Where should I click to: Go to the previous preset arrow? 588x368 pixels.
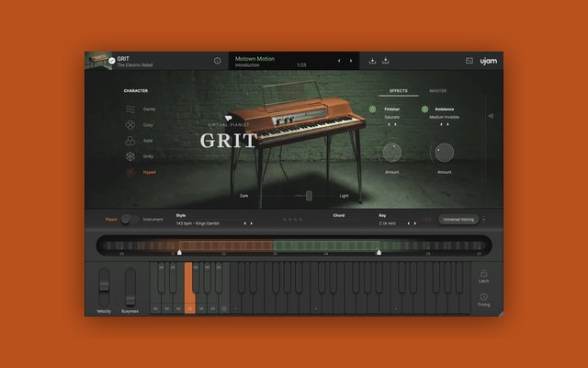(339, 61)
